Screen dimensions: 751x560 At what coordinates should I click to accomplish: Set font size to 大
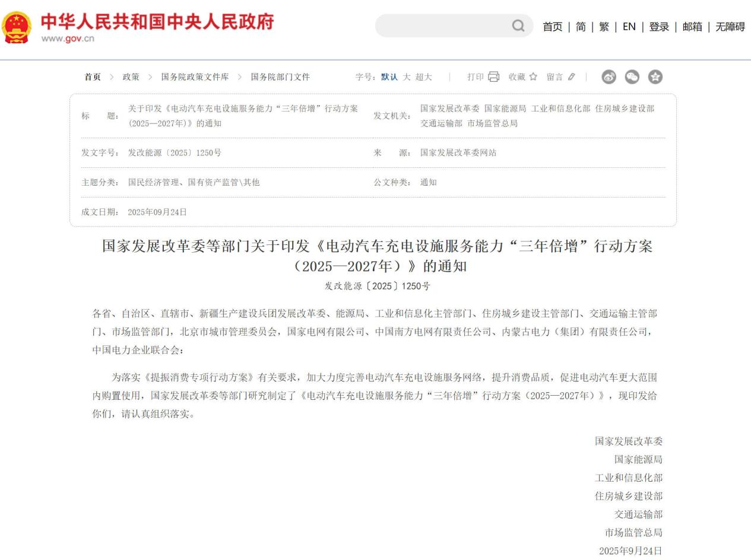[407, 77]
